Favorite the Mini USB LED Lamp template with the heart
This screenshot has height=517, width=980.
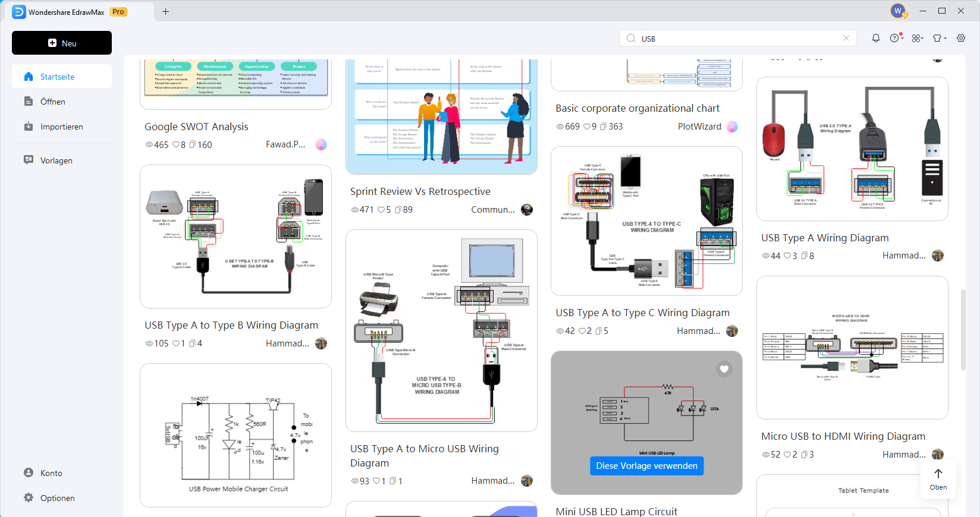pos(724,369)
